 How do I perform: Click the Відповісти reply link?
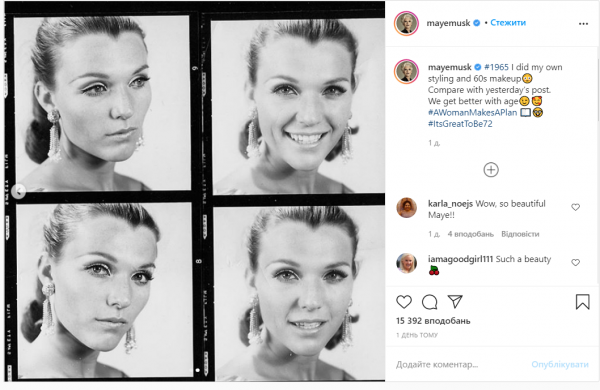tap(520, 234)
